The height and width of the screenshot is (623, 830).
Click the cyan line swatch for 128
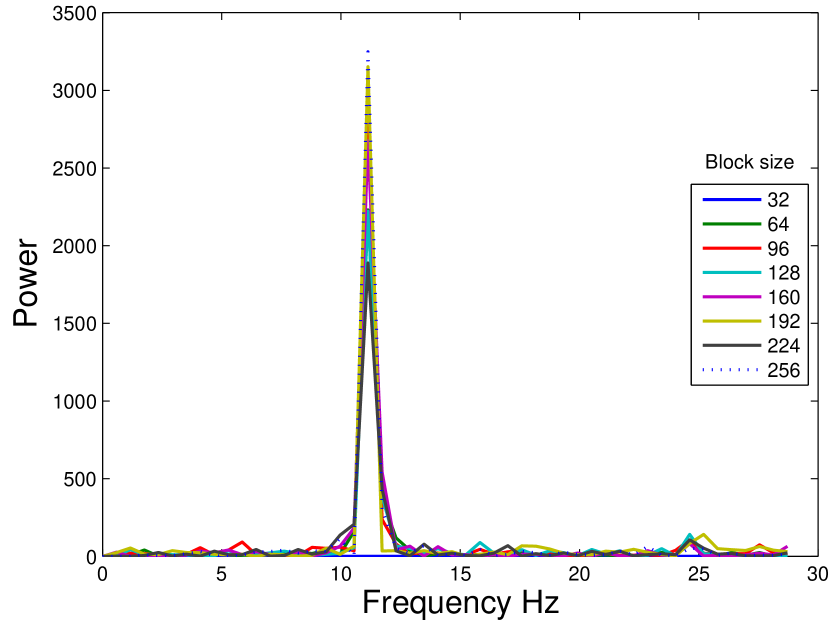click(730, 273)
